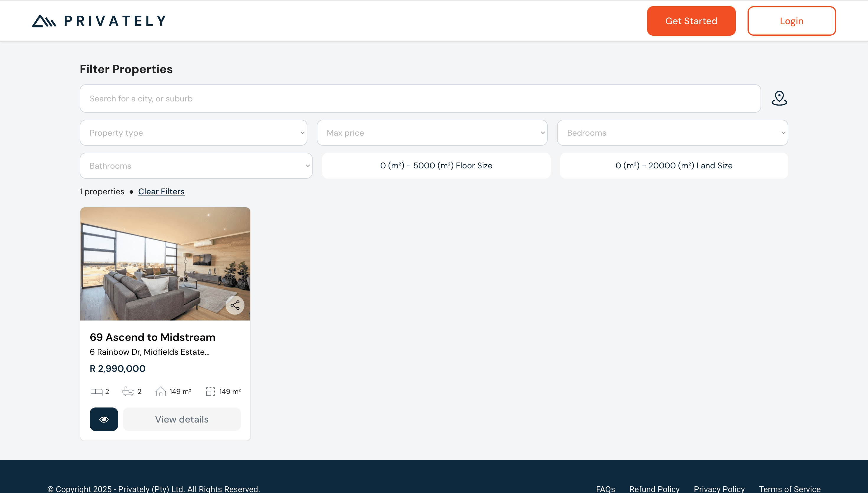
Task: Share the 69 Ascend to Midstream listing
Action: pyautogui.click(x=235, y=305)
